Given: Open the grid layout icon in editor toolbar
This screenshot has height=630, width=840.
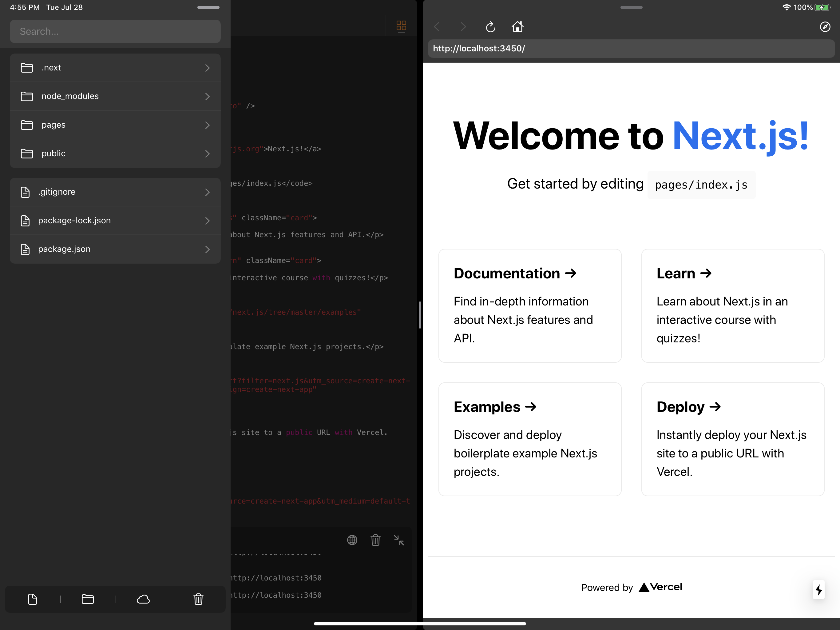Looking at the screenshot, I should [x=401, y=26].
